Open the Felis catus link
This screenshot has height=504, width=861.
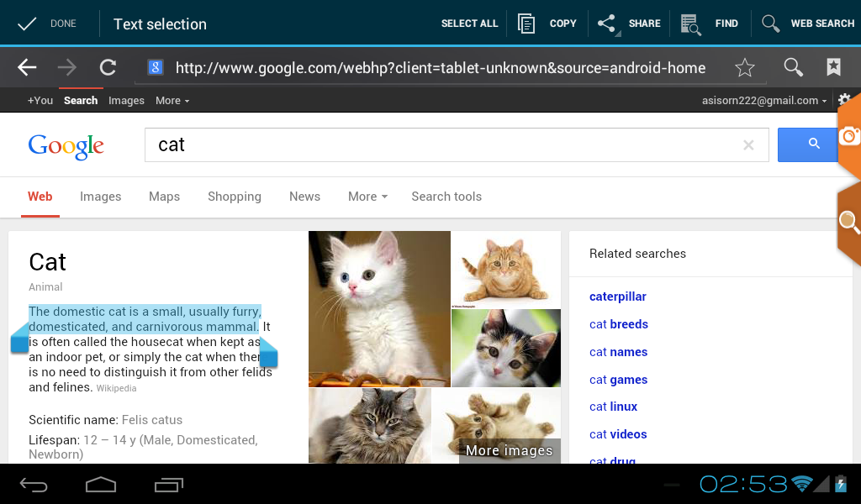152,420
